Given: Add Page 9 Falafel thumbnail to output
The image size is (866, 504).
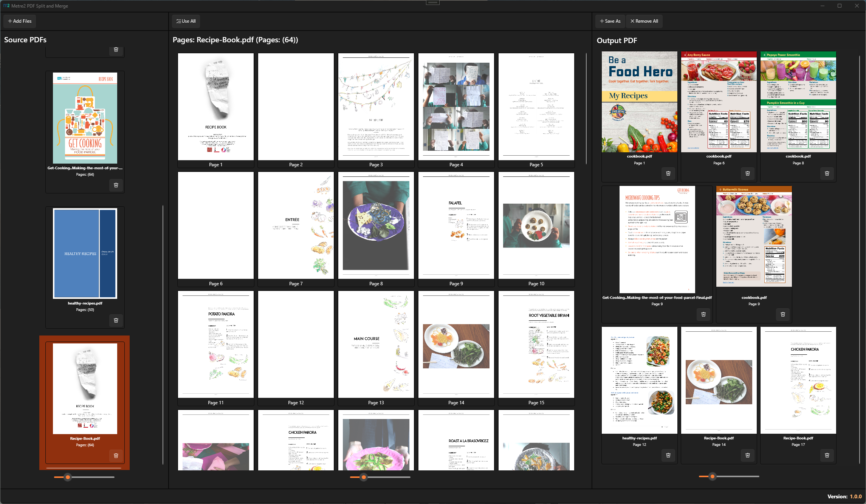Looking at the screenshot, I should [x=456, y=226].
